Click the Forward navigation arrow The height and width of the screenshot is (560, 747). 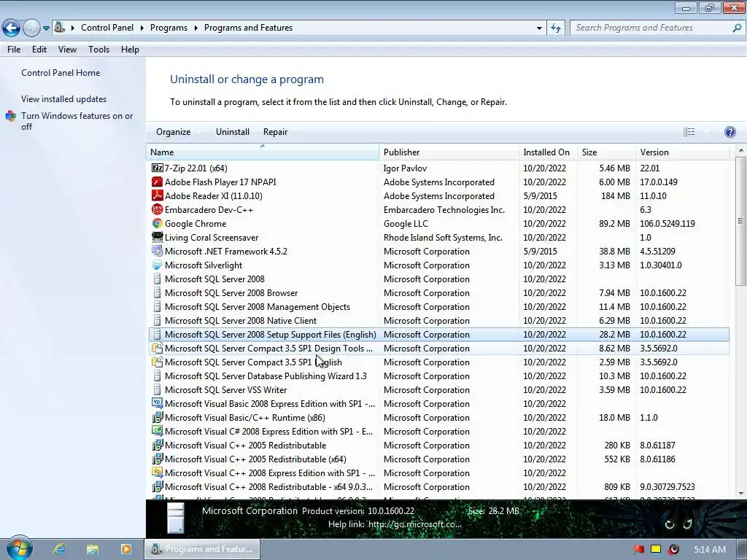31,28
